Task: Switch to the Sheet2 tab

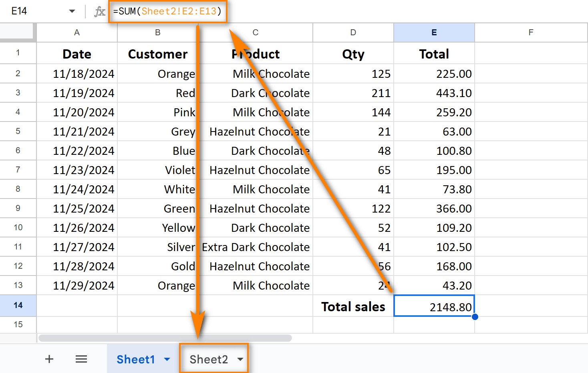Action: tap(209, 359)
